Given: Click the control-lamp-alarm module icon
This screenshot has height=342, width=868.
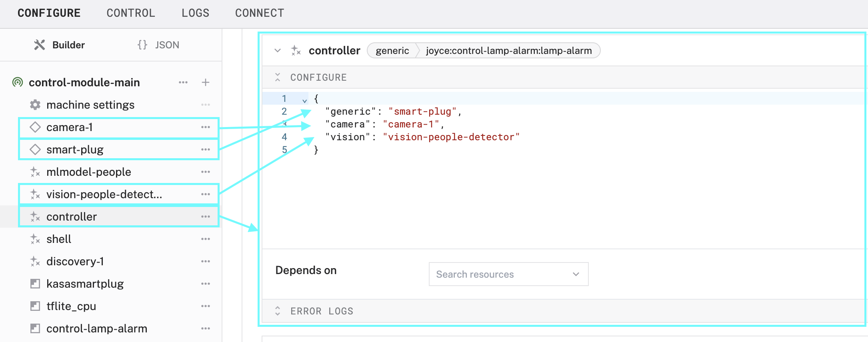Looking at the screenshot, I should tap(35, 328).
